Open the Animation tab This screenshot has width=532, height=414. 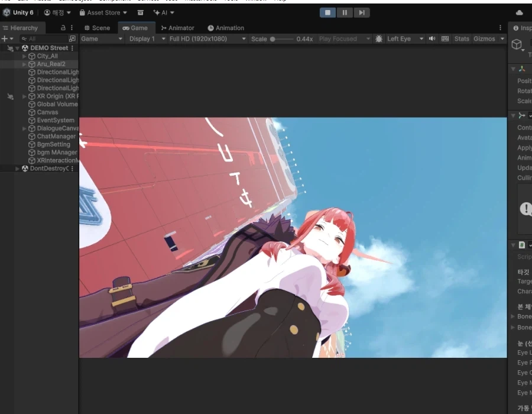(226, 28)
